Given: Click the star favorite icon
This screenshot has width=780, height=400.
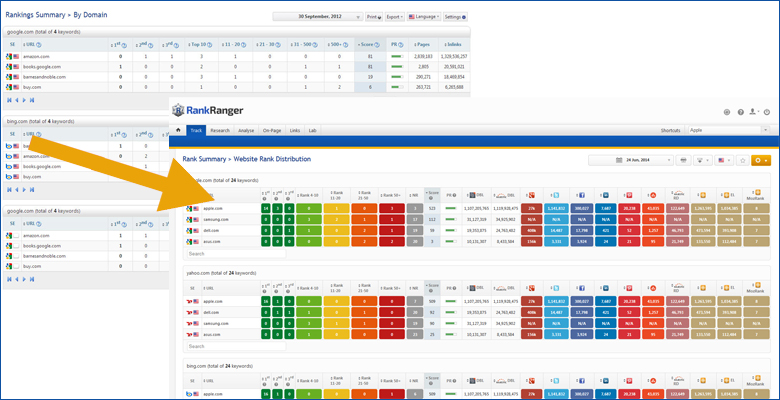Looking at the screenshot, I should pos(743,160).
